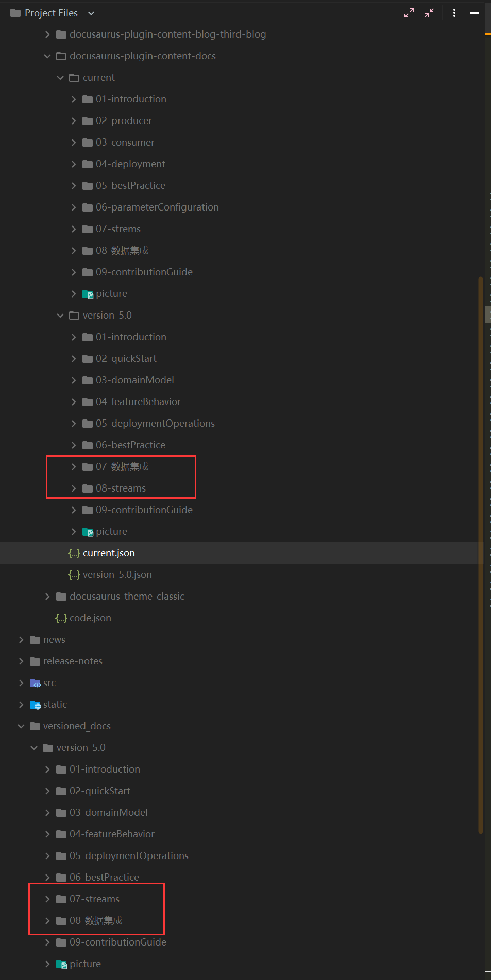Expand the 07-streams folder chevron
This screenshot has width=491, height=980.
pos(47,899)
